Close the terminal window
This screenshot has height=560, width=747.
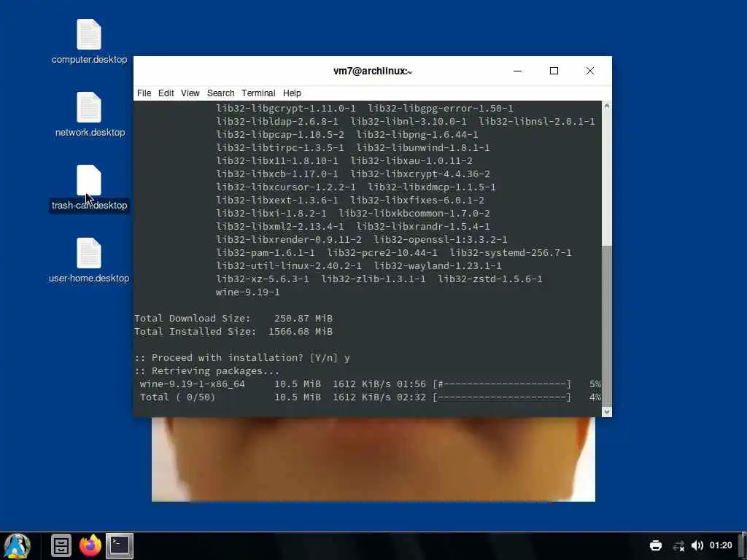(590, 71)
